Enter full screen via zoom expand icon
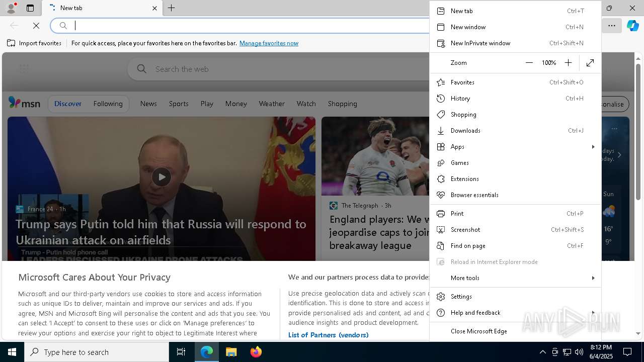Viewport: 644px width, 362px height. tap(590, 63)
